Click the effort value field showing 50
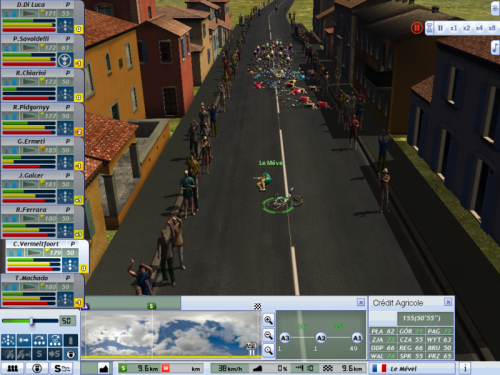The height and width of the screenshot is (375, 500). click(x=68, y=321)
